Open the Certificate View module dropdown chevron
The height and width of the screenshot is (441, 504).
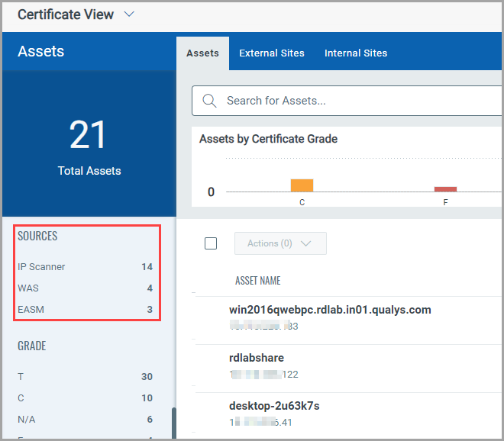coord(129,14)
